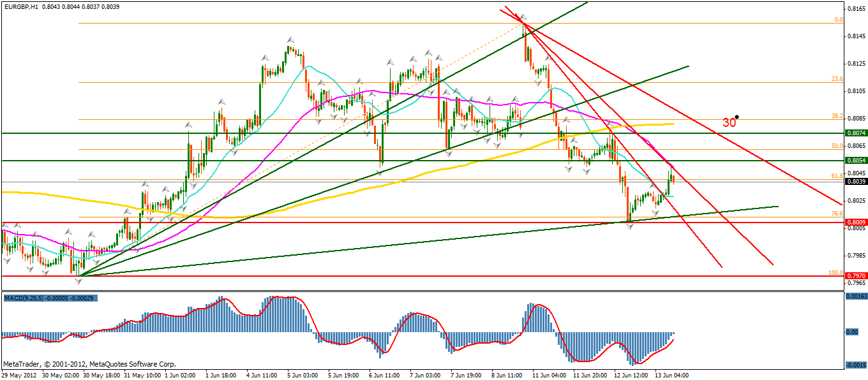
Task: Select the red "30" text label
Action: pos(730,122)
